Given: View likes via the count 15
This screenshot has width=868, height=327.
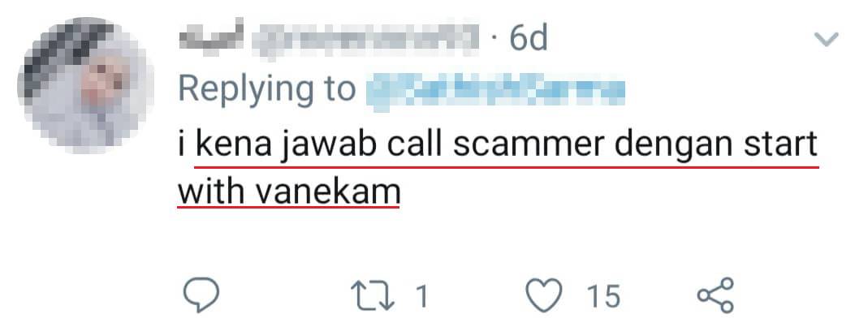Looking at the screenshot, I should pyautogui.click(x=603, y=296).
